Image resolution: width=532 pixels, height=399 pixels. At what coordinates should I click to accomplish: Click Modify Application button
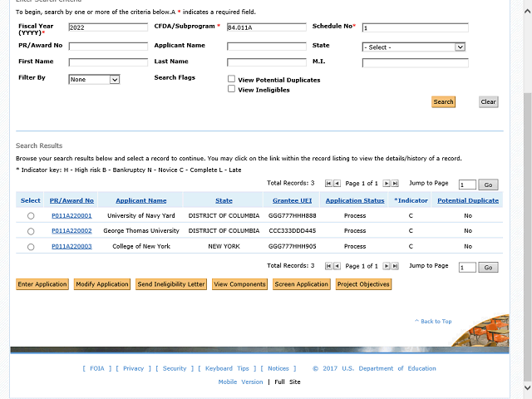pyautogui.click(x=102, y=284)
